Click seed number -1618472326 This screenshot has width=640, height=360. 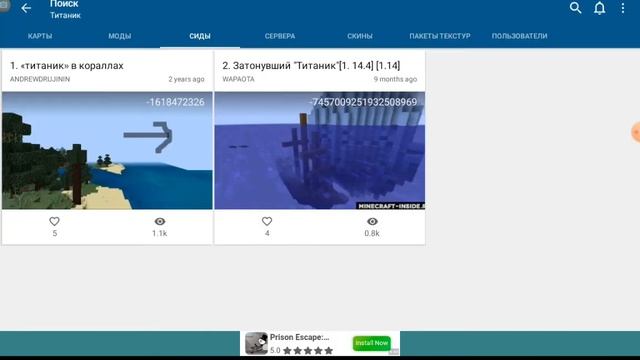(x=176, y=102)
